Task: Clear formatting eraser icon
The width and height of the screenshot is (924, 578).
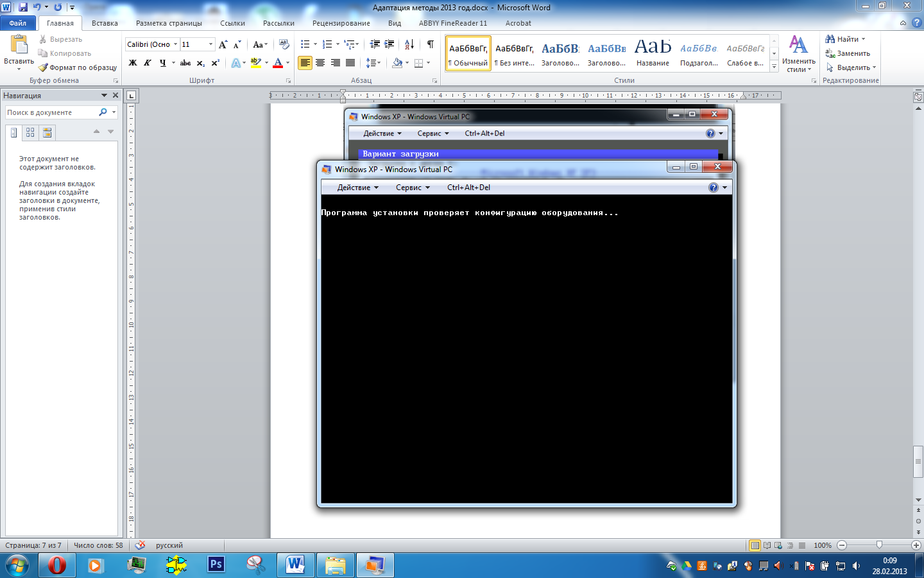Action: [x=284, y=44]
